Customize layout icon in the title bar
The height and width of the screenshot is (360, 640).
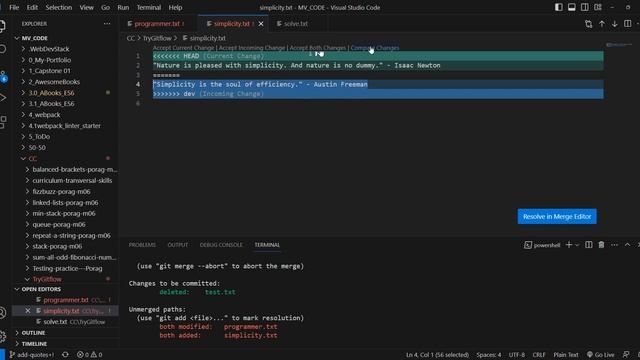point(598,7)
